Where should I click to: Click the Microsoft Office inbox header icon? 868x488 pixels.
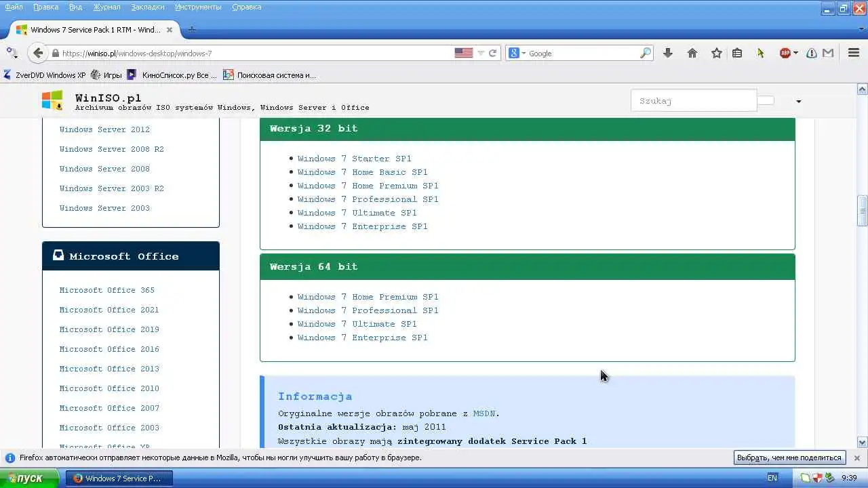pos(58,256)
